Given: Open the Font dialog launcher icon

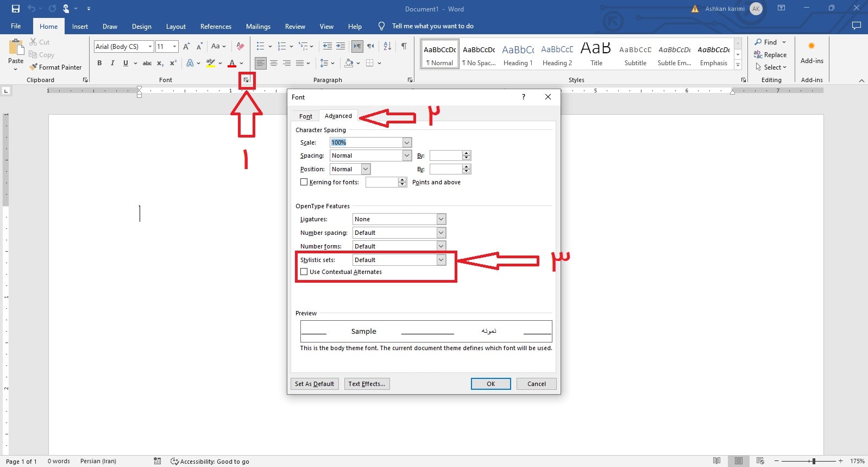Looking at the screenshot, I should coord(247,80).
